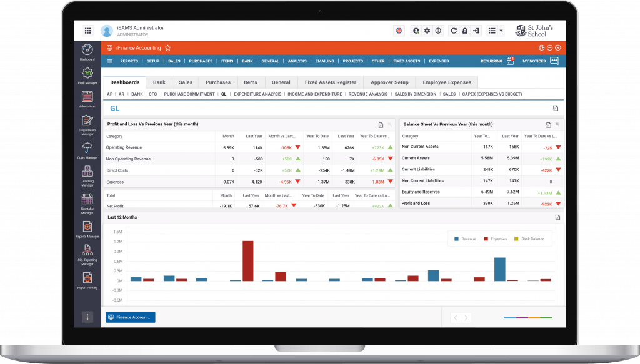640x364 pixels.
Task: Open SQL Reporting Manager in sidebar
Action: coord(87,255)
